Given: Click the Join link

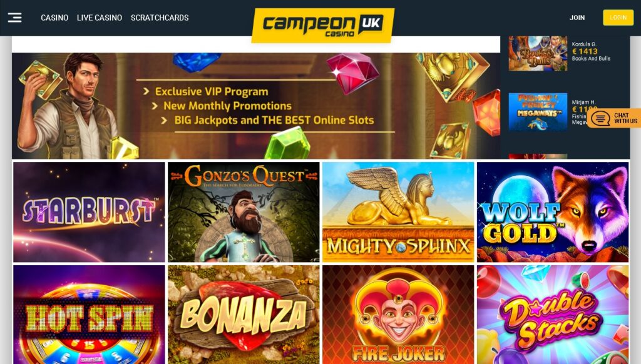Looking at the screenshot, I should pos(577,18).
